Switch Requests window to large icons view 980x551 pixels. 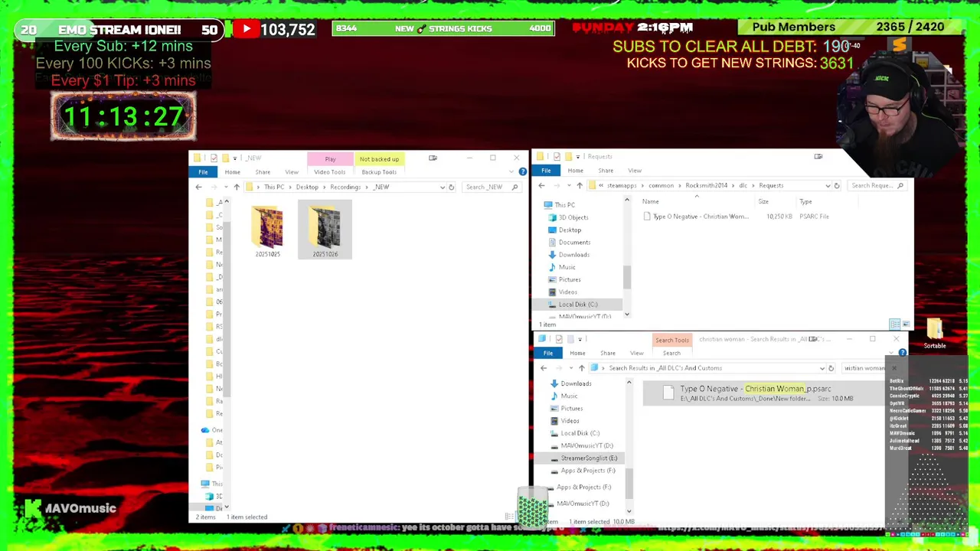(906, 324)
